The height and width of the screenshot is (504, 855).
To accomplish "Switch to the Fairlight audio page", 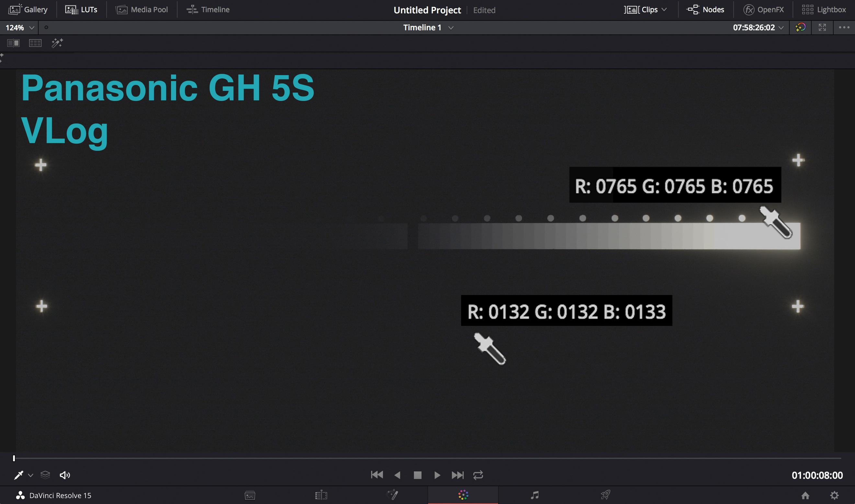I will [535, 495].
